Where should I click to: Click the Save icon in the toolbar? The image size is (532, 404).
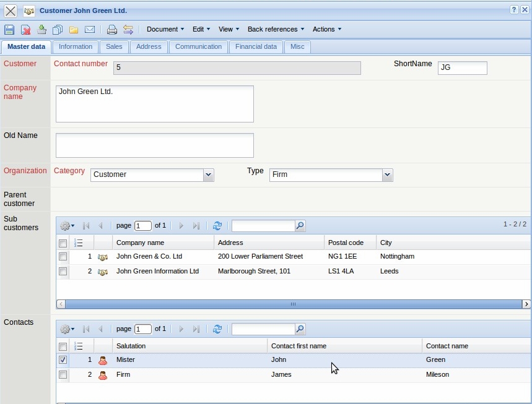tap(9, 29)
